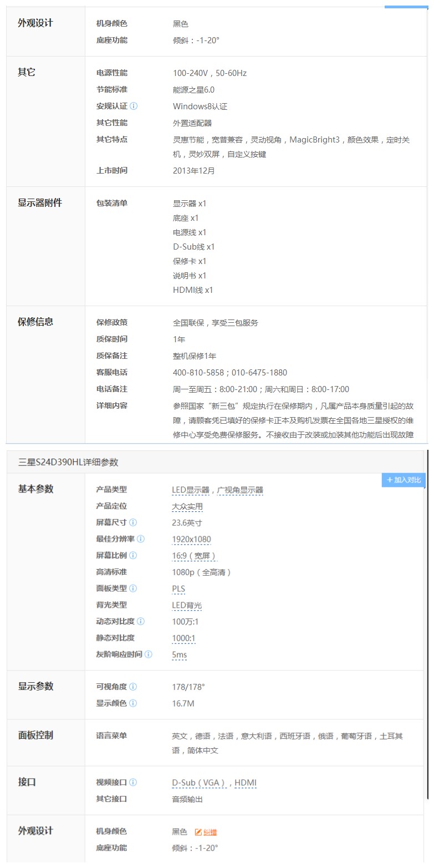The width and height of the screenshot is (434, 868).
Task: Follow the 广视角显示器 link
Action: coord(240,490)
